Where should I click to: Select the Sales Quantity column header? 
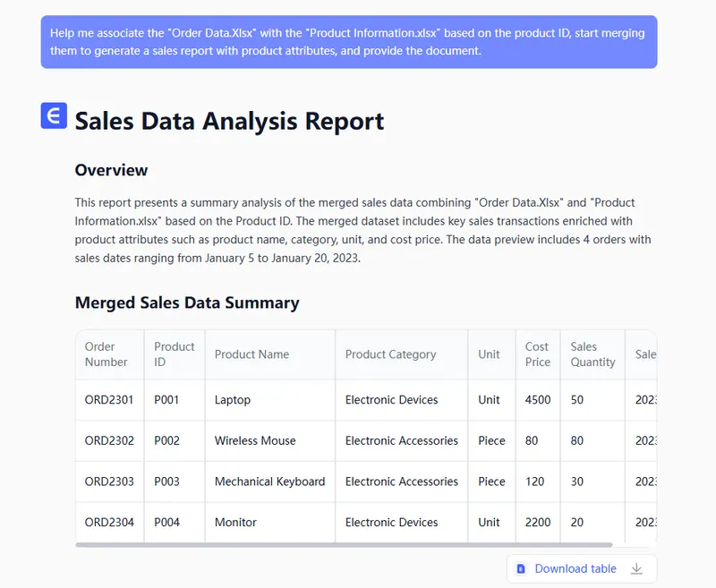coord(592,354)
